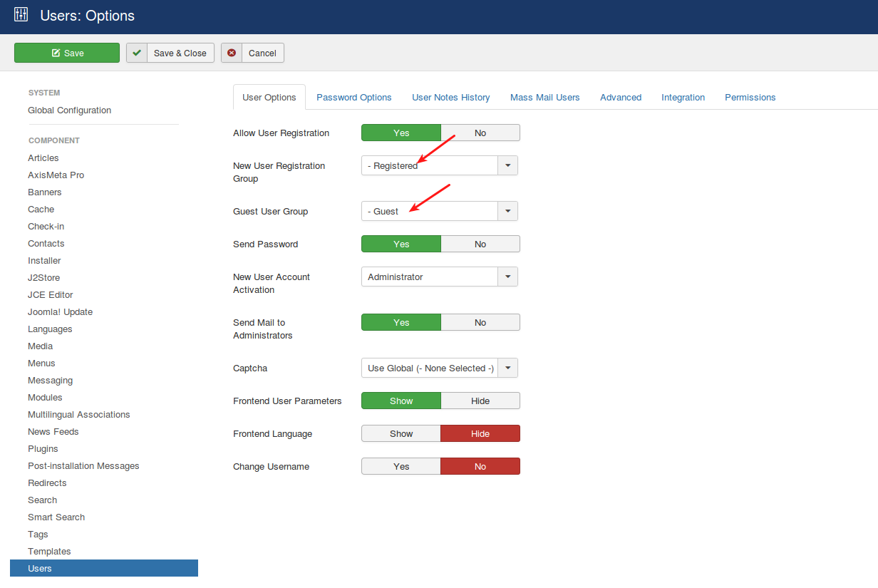This screenshot has height=588, width=878.
Task: Expand the Guest User Group dropdown arrow
Action: pos(507,211)
